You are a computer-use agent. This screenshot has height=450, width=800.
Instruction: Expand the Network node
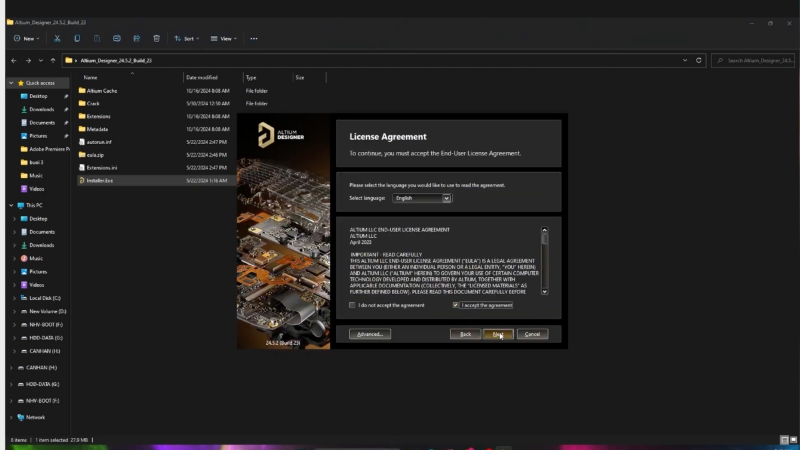click(x=11, y=417)
